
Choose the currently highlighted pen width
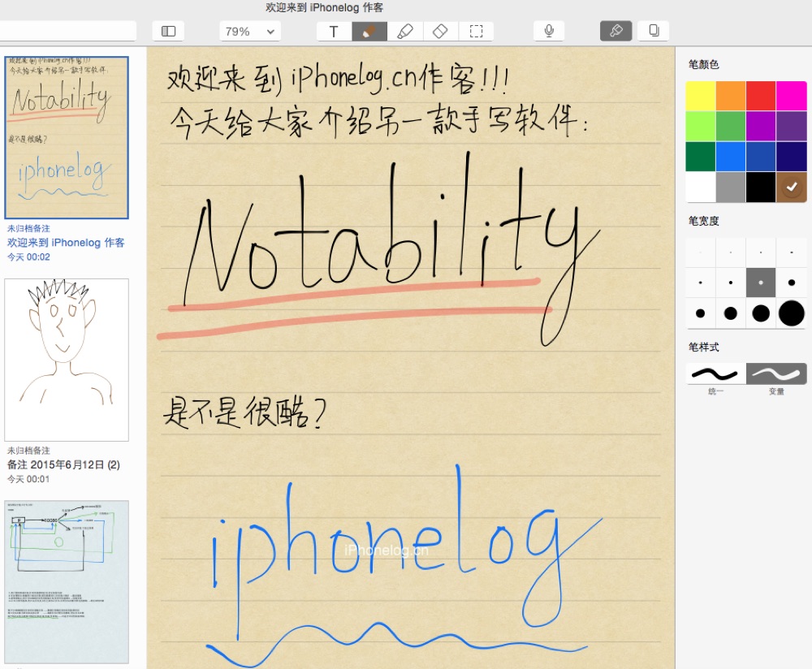point(761,283)
